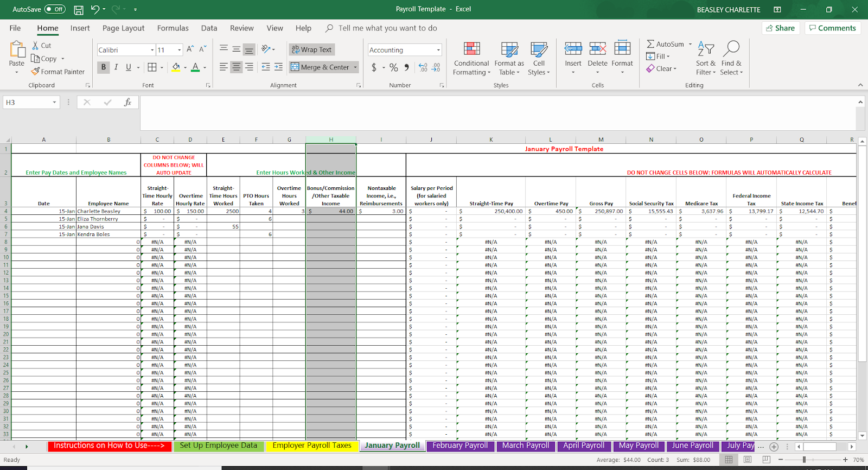Apply Percent Style format

(x=394, y=67)
